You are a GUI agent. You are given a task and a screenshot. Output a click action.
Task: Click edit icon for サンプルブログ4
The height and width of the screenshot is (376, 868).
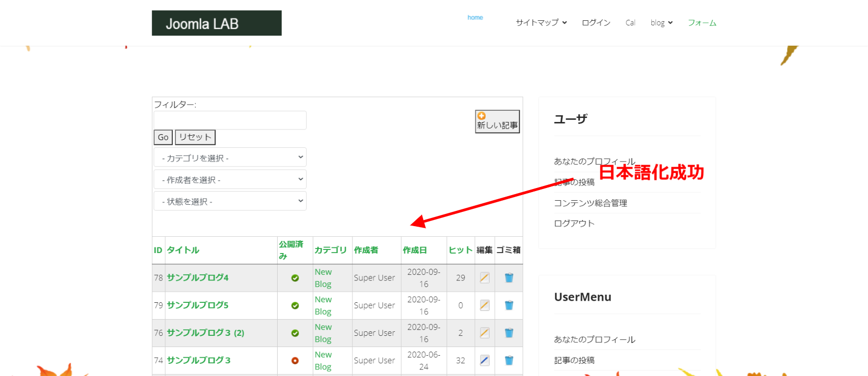click(x=485, y=278)
